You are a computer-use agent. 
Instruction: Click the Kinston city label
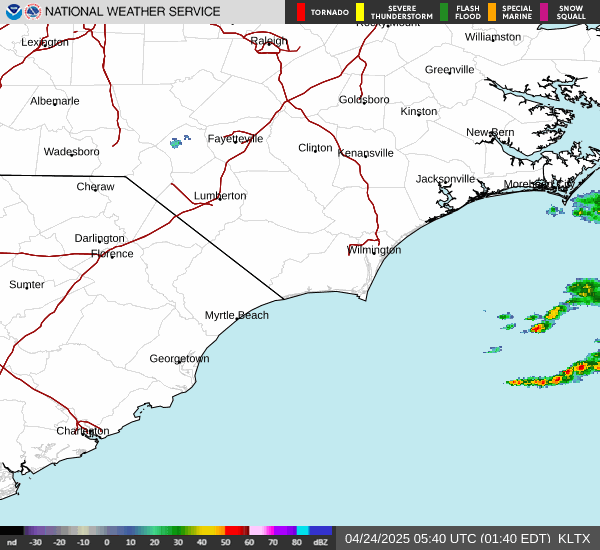tap(419, 111)
